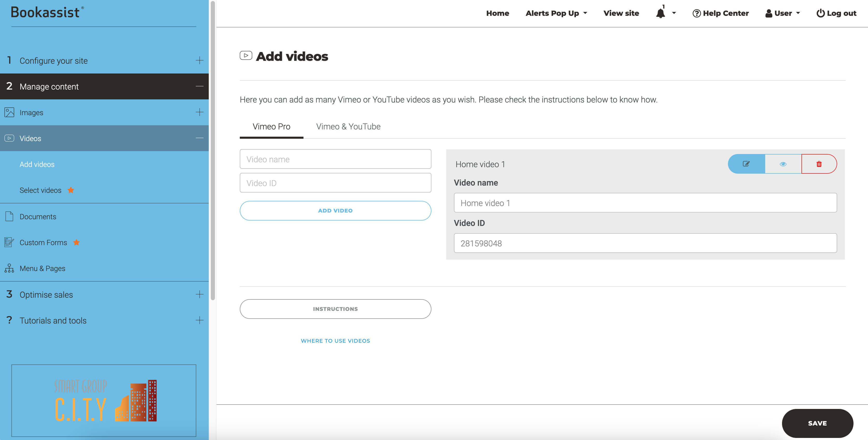The image size is (868, 440).
Task: Switch to the Vimeo & YouTube tab
Action: (x=348, y=126)
